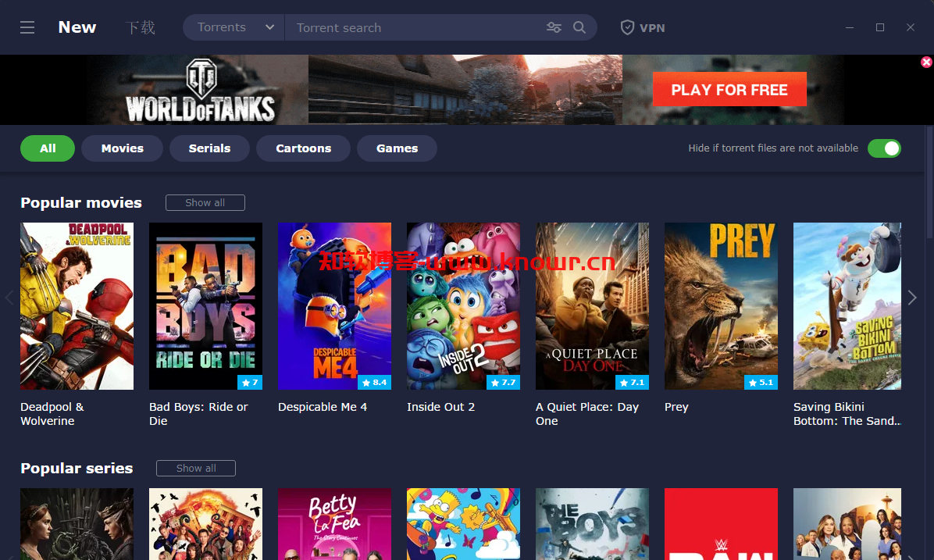Open The Simpsons series poster
Screen dimensions: 934x560
[463, 524]
